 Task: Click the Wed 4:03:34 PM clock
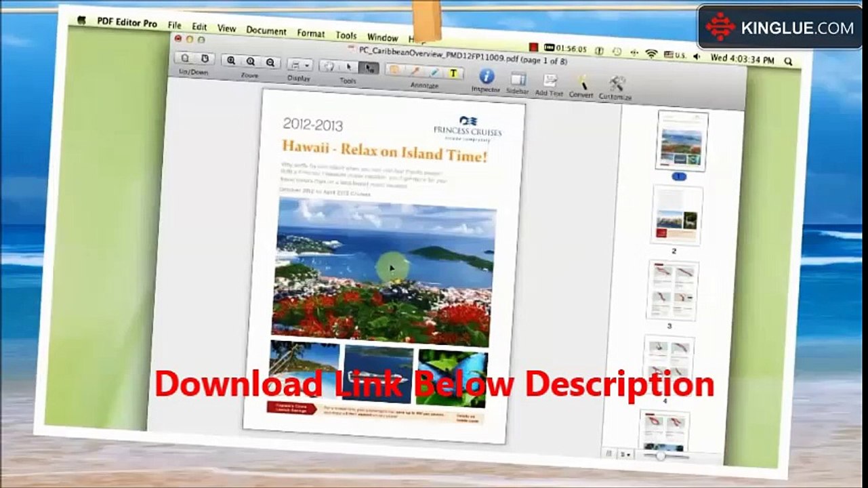(x=742, y=59)
